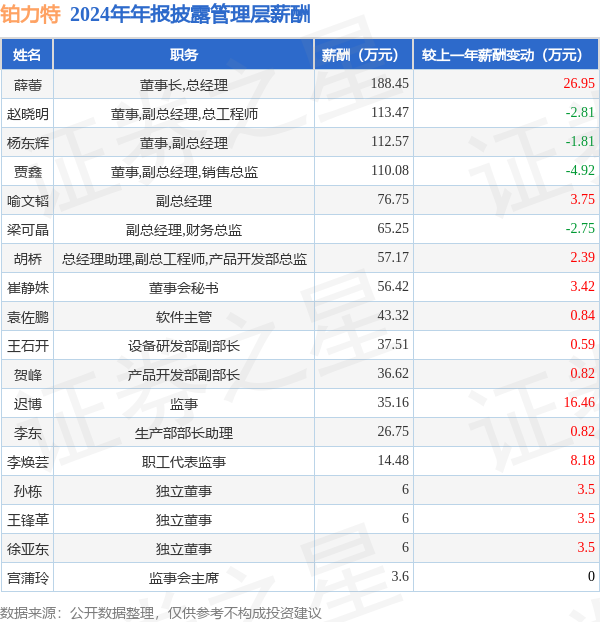600x622 pixels.
Task: Click salary value 110.08
Action: [x=390, y=170]
